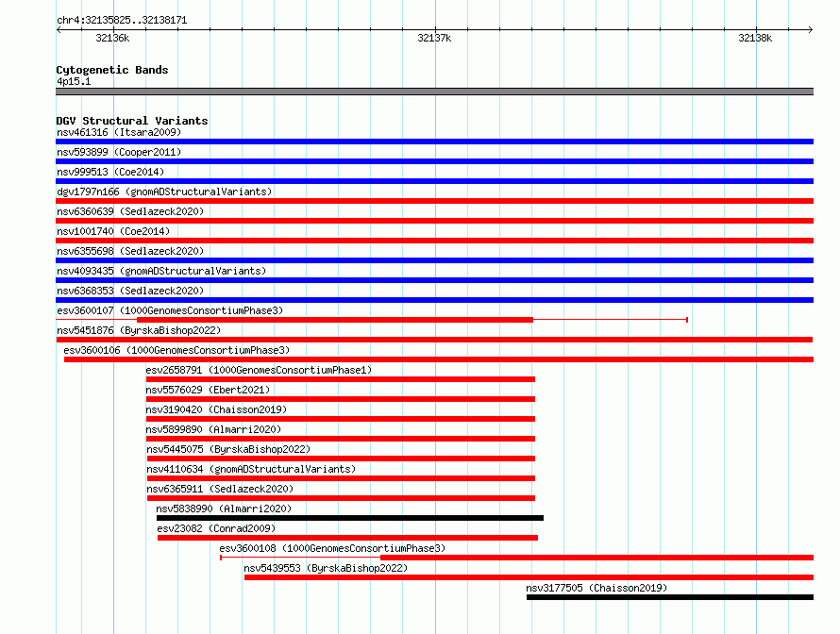Click the red bar under nsv4110634
The height and width of the screenshot is (634, 840).
342,478
